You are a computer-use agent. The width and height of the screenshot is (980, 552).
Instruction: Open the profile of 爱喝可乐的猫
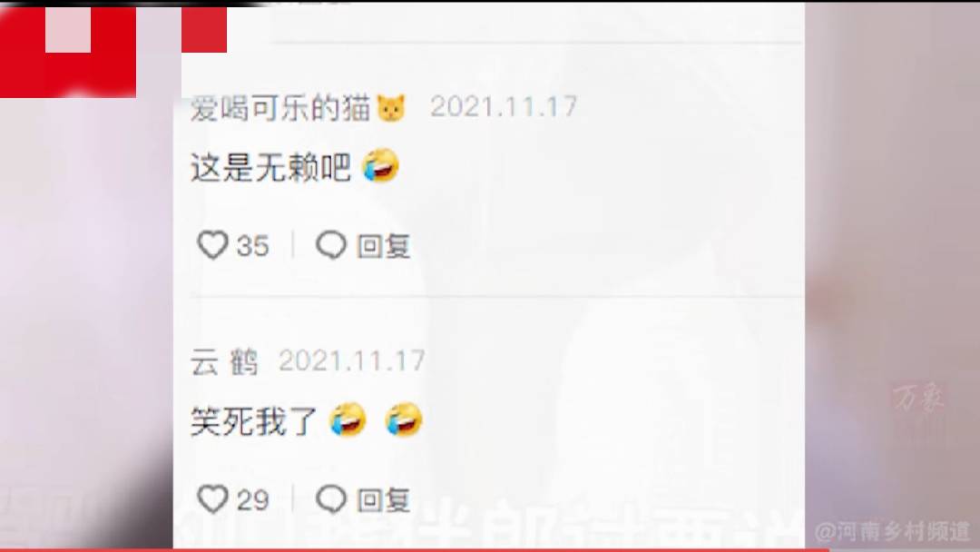(280, 108)
